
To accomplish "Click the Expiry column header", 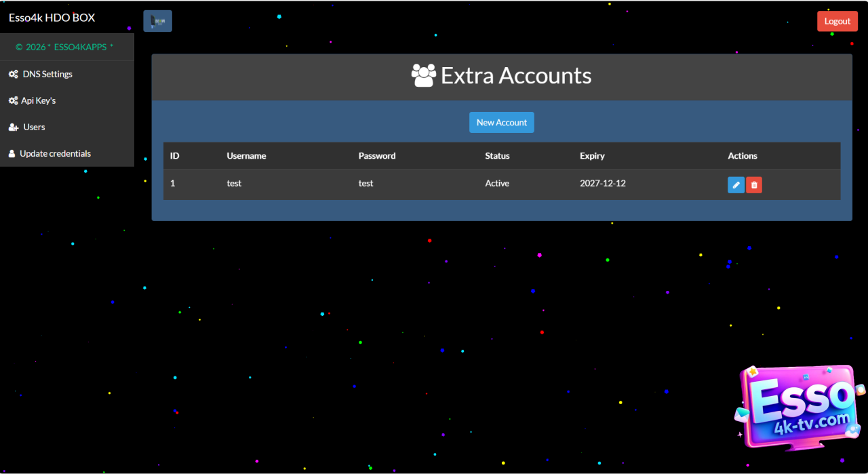I will (x=592, y=156).
